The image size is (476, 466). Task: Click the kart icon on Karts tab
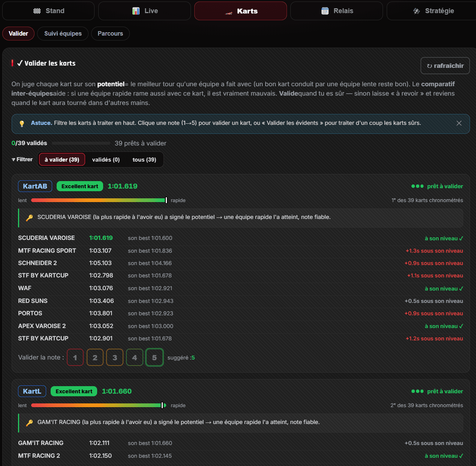click(x=228, y=13)
